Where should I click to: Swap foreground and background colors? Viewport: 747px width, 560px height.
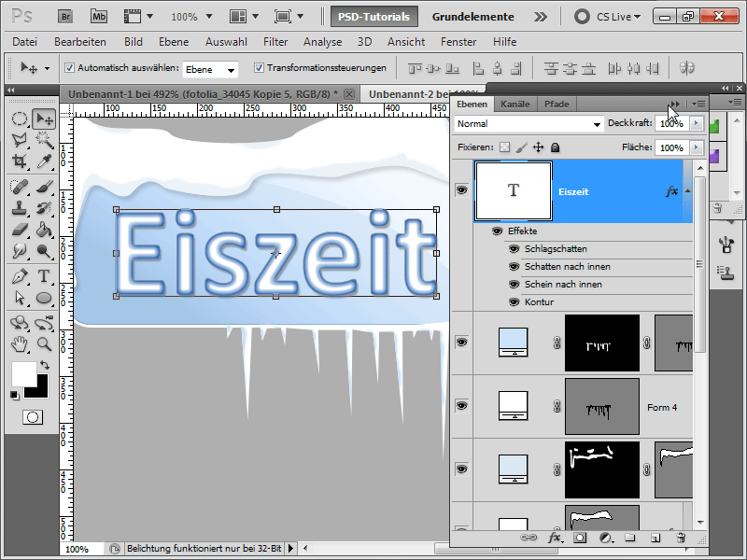pos(45,365)
